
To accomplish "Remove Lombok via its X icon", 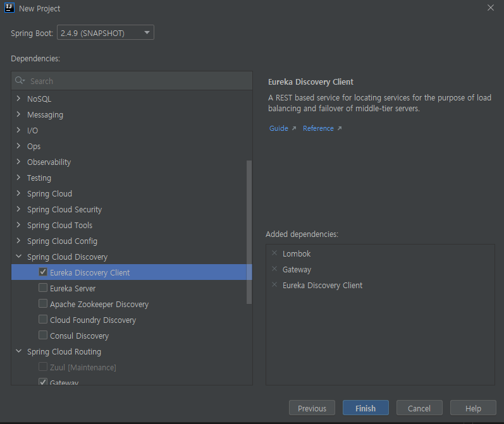I will point(274,253).
